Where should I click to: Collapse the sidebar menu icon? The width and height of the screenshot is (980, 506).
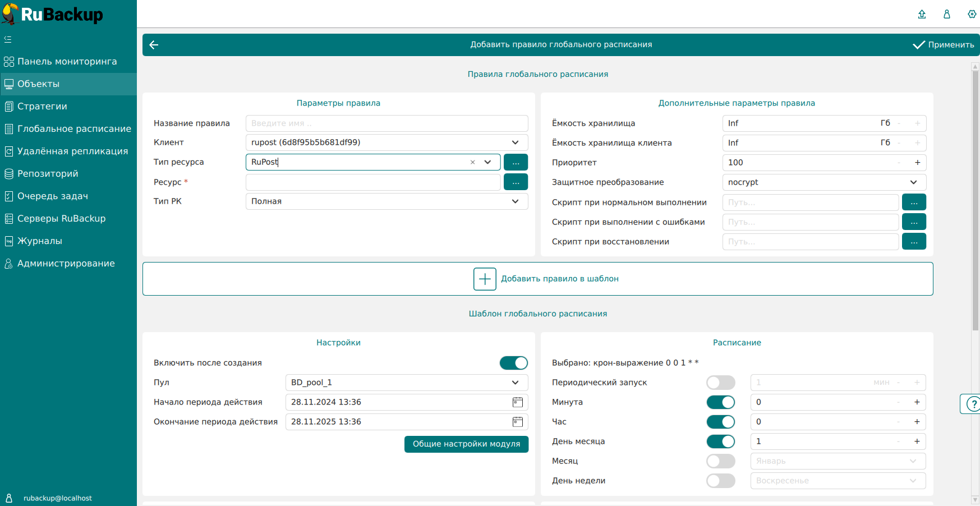click(8, 39)
